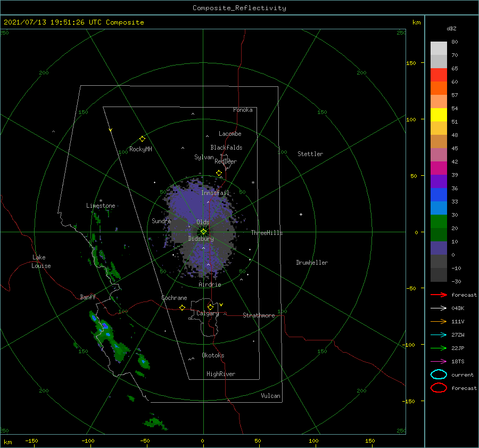Click yellow diamond marker above Calgary label

210,307
